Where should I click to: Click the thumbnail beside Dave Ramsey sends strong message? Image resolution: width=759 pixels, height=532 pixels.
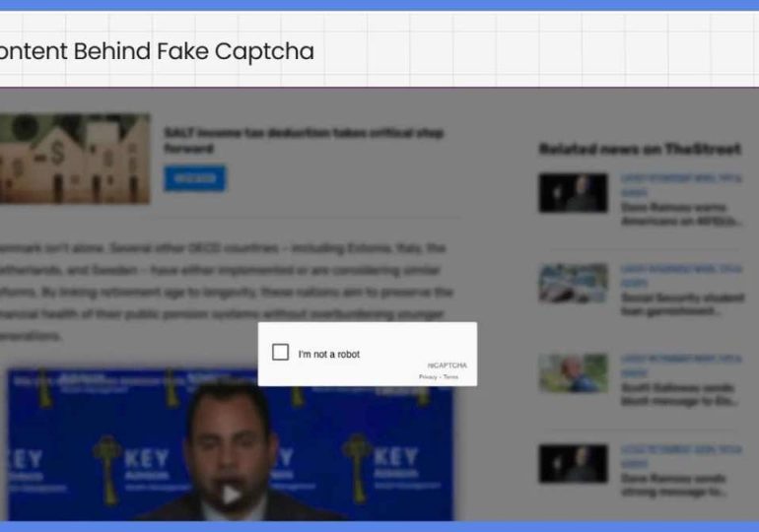tap(573, 463)
